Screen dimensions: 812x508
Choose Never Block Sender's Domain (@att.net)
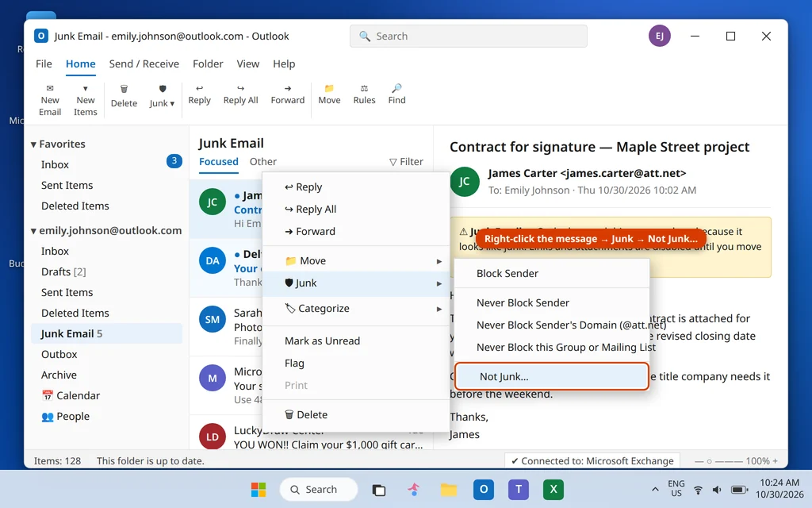[552, 325]
